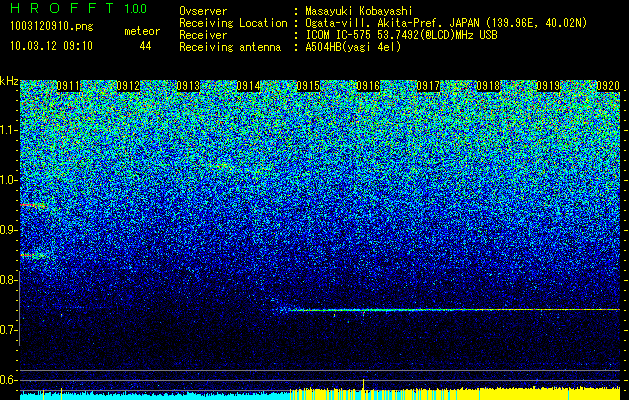Click the 0911 time marker
Image resolution: width=629 pixels, height=400 pixels.
click(x=68, y=86)
